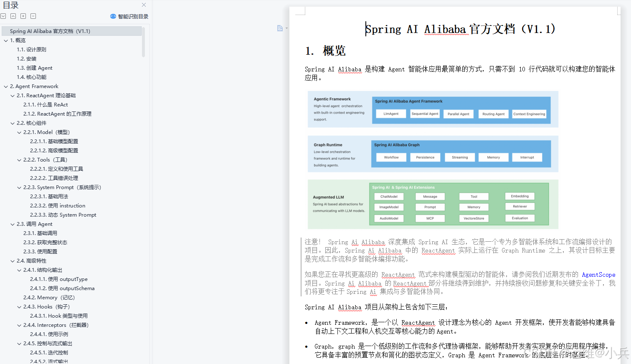Close the 目录 panel with the X icon
Image resolution: width=631 pixels, height=364 pixels.
(x=144, y=5)
